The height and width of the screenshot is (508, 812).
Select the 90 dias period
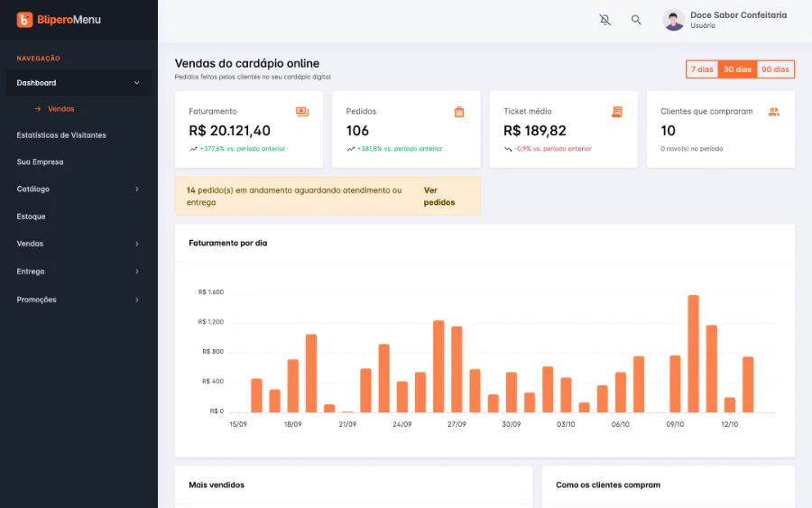775,69
